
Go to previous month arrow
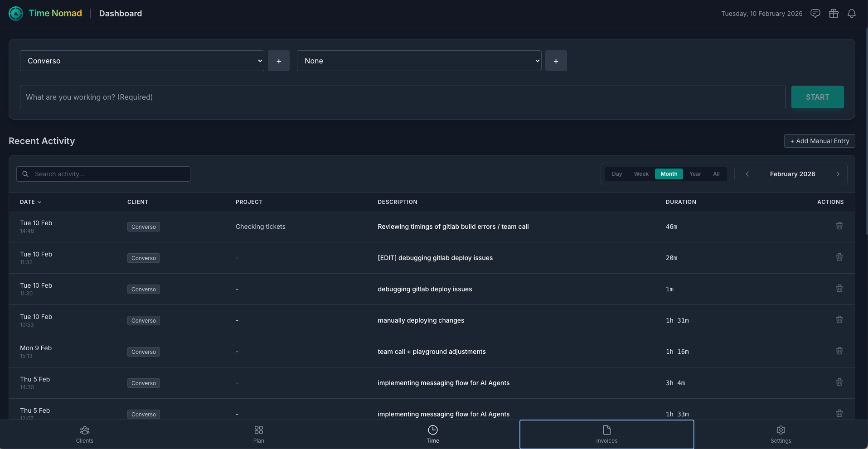pyautogui.click(x=747, y=174)
